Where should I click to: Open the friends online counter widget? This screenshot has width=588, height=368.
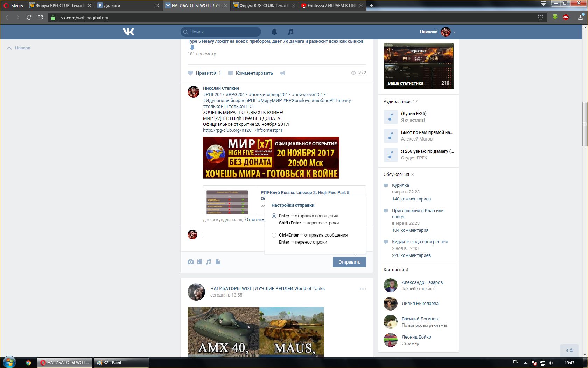pos(569,350)
